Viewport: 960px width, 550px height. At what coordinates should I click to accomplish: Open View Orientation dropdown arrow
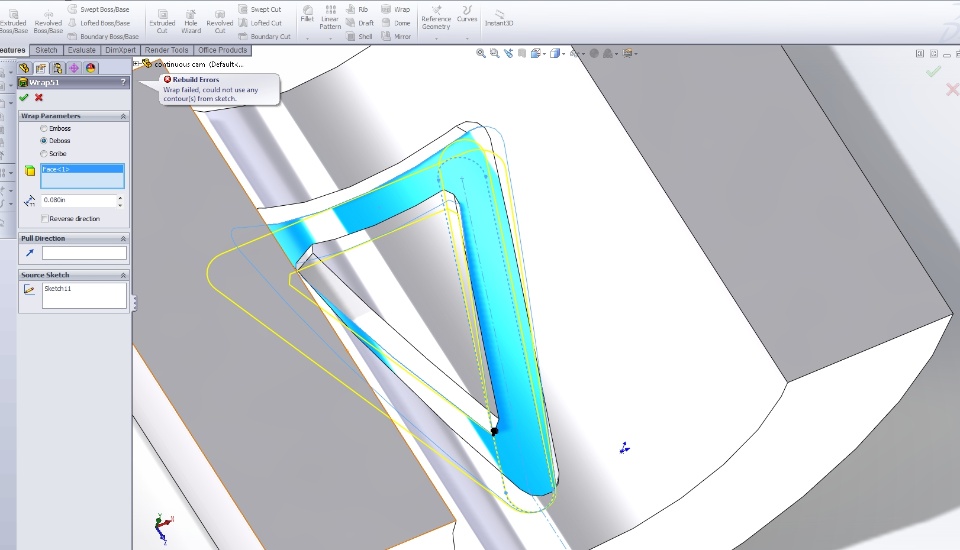tap(544, 54)
